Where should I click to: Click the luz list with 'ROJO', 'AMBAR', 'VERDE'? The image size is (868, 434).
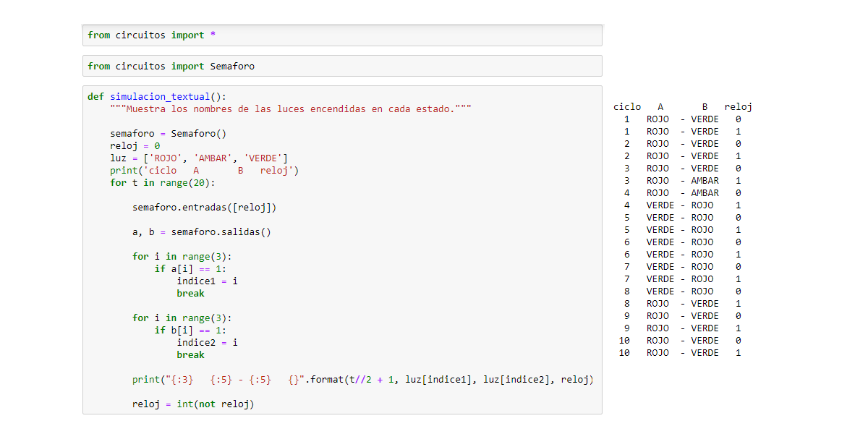pos(199,158)
